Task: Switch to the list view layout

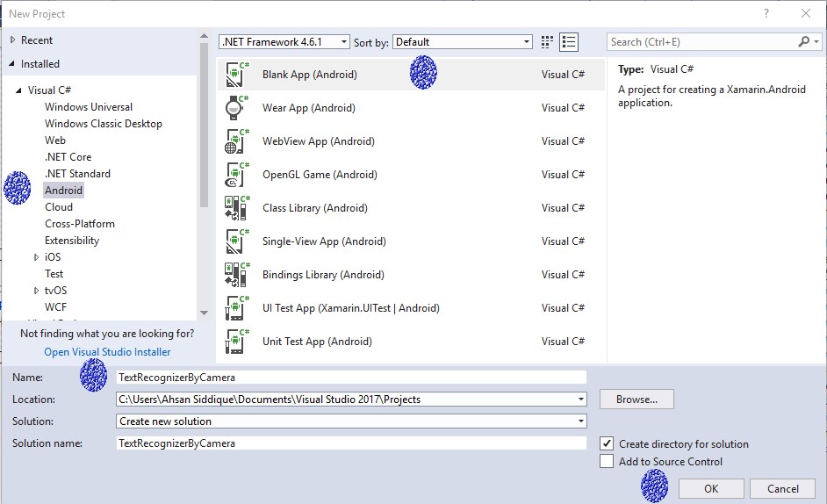Action: coord(569,42)
